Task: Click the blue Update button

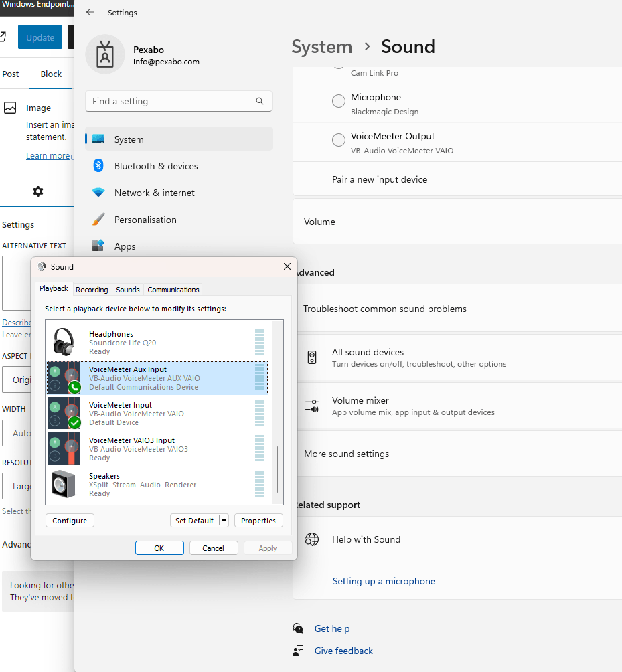Action: pos(40,37)
